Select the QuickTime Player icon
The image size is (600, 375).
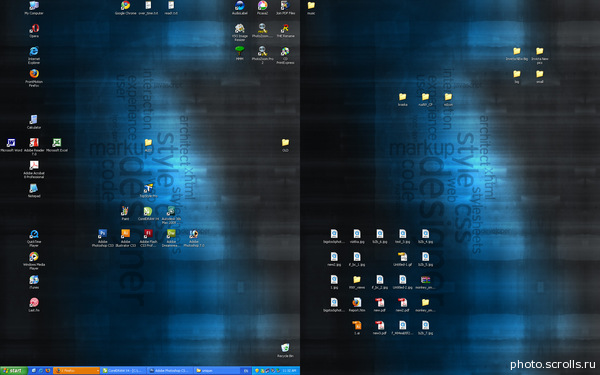(34, 238)
